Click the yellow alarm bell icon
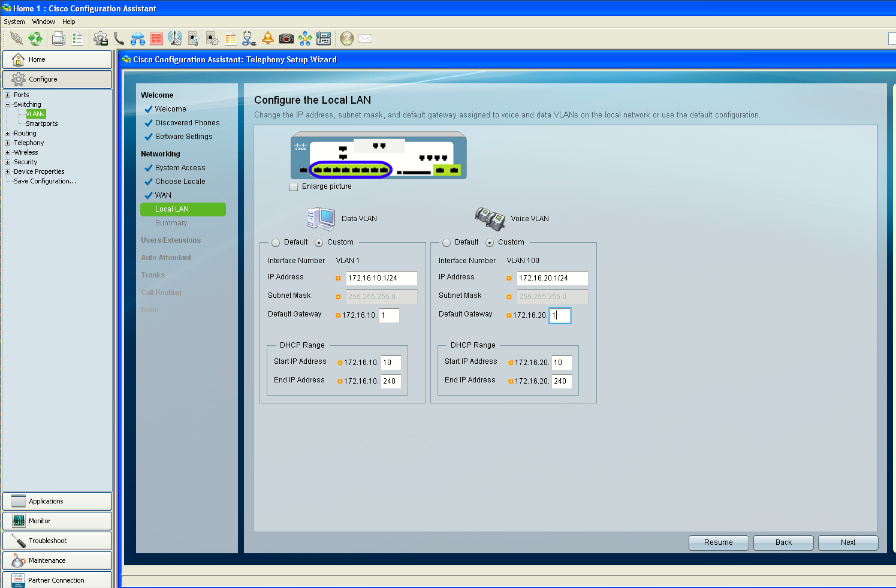This screenshot has height=588, width=896. pyautogui.click(x=268, y=39)
